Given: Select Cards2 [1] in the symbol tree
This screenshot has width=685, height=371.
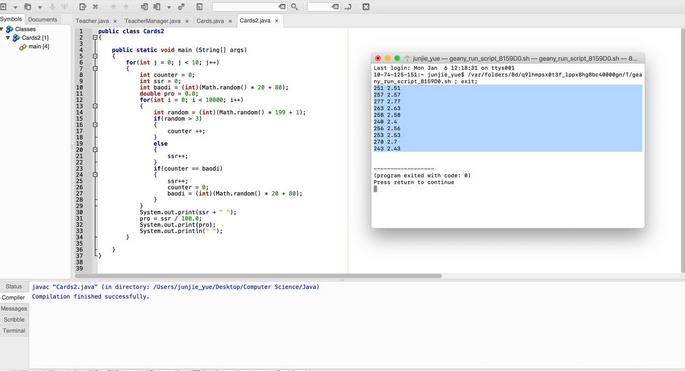Looking at the screenshot, I should click(35, 38).
